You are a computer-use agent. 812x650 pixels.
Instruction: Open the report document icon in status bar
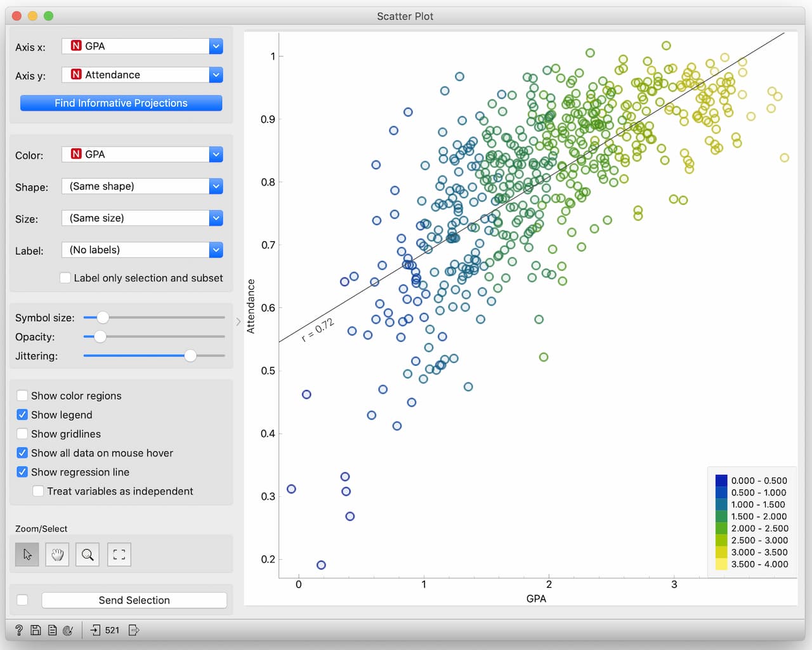click(52, 630)
